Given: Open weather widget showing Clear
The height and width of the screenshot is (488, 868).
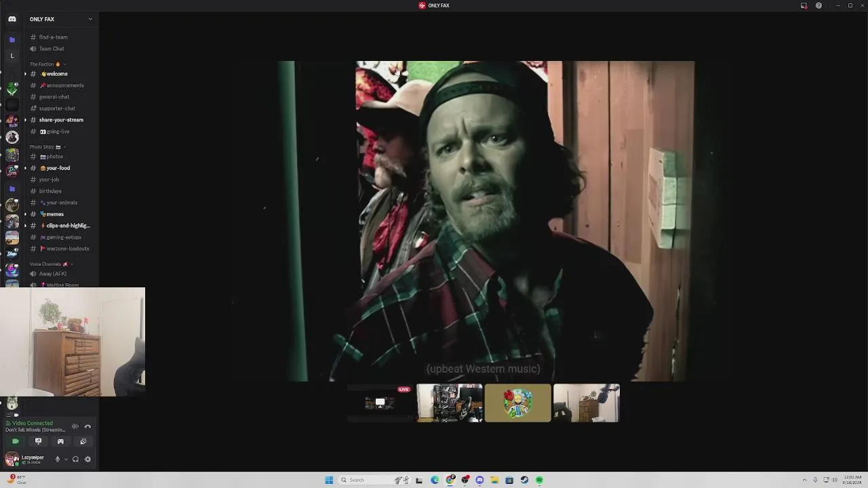Looking at the screenshot, I should pos(16,480).
